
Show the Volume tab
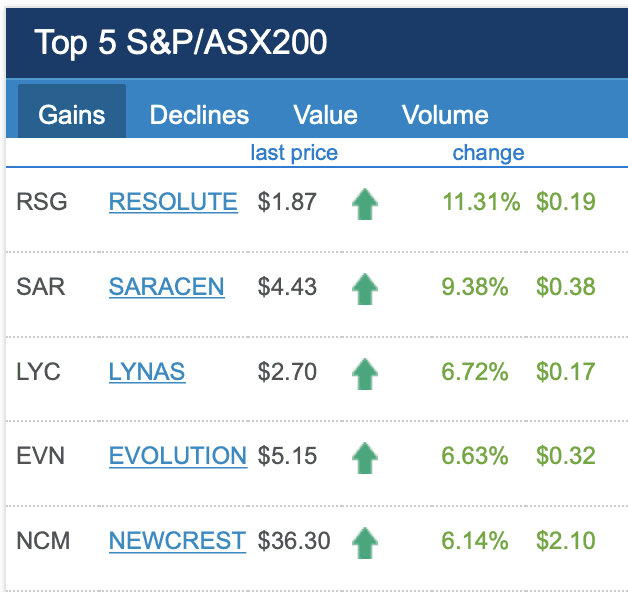pyautogui.click(x=445, y=114)
